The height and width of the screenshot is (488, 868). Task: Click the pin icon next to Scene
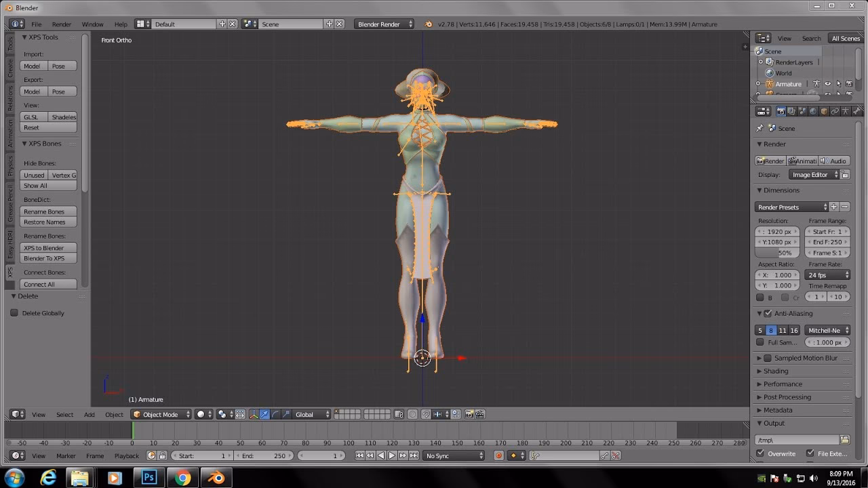tap(760, 128)
